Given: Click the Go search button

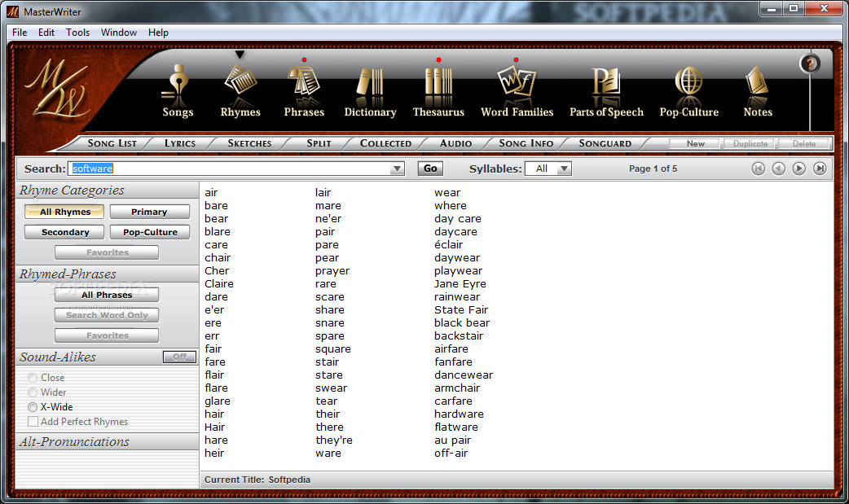Looking at the screenshot, I should 430,169.
